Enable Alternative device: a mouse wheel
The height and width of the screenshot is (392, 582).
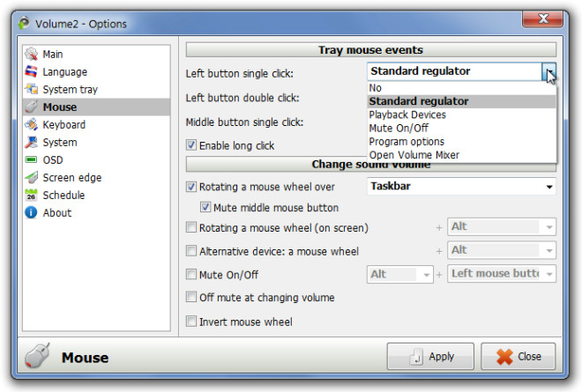tap(191, 251)
